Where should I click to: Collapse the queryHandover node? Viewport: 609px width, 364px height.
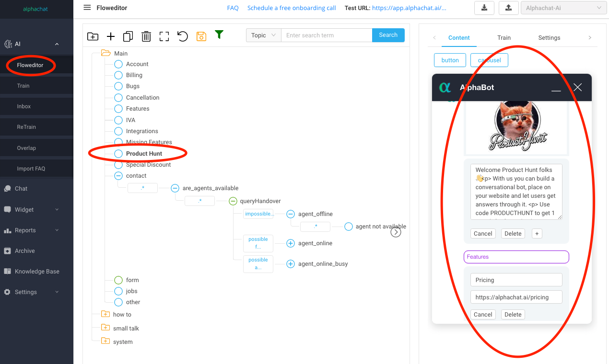coord(233,201)
